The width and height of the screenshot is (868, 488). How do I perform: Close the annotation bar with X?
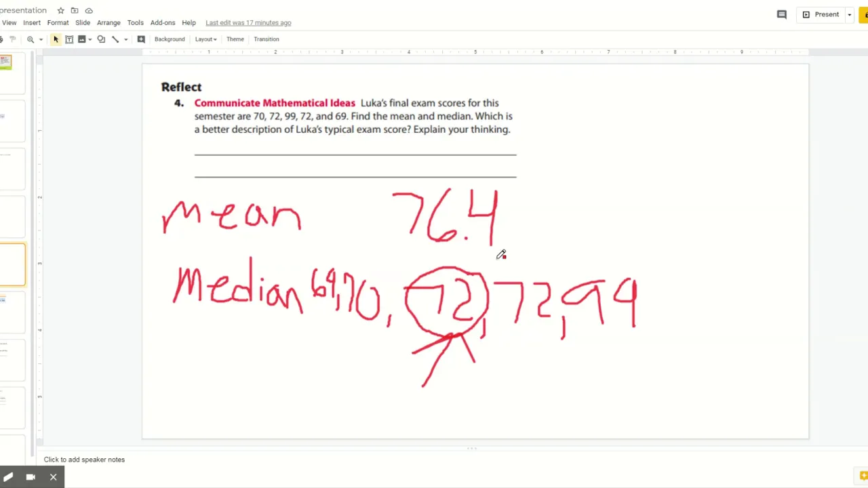pyautogui.click(x=53, y=477)
